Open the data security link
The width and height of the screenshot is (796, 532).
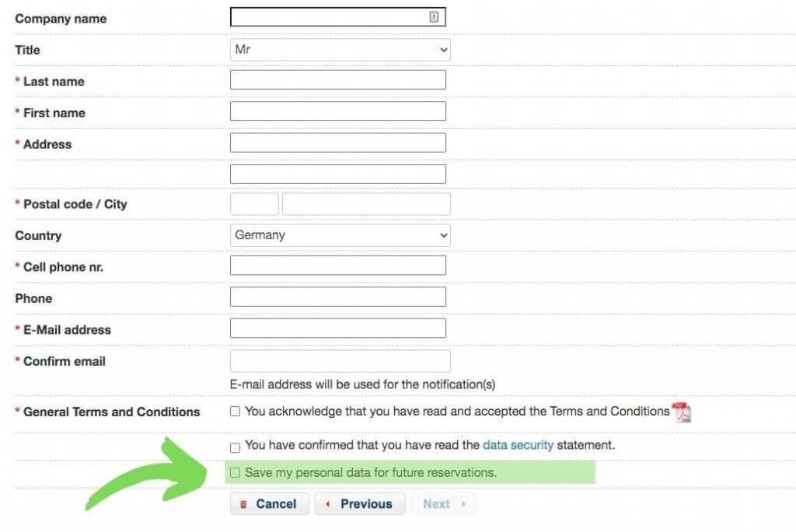518,445
